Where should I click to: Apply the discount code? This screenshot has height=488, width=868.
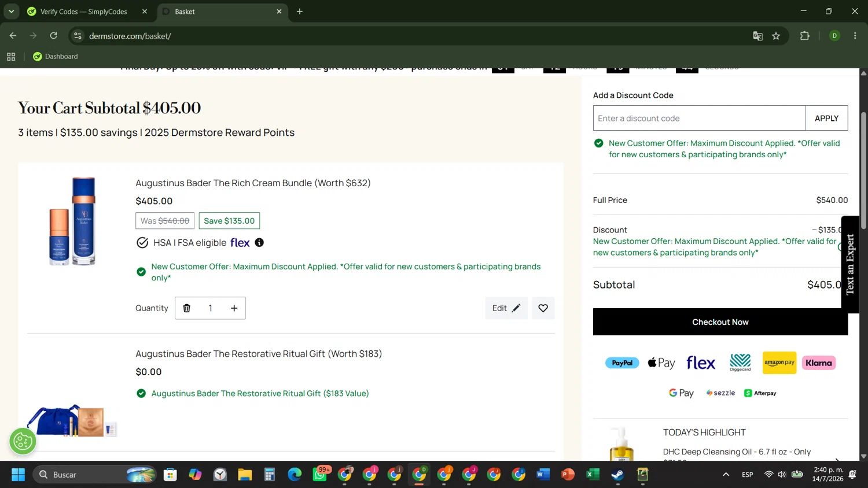click(826, 118)
